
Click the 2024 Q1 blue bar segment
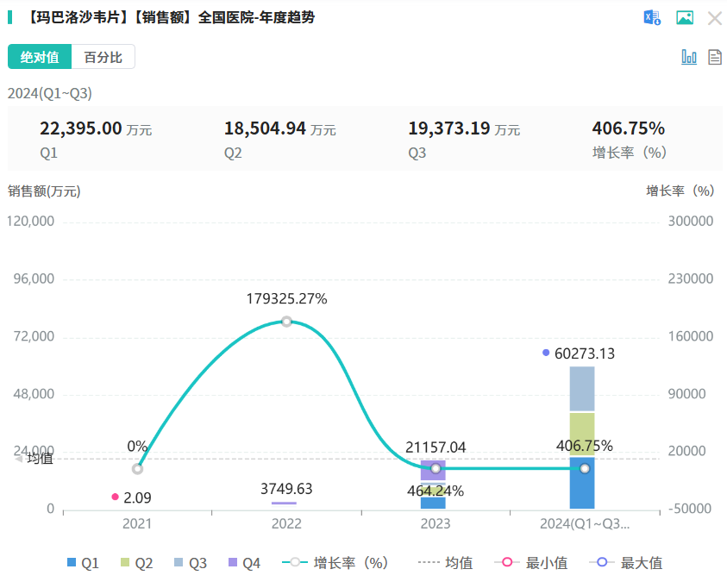click(582, 483)
